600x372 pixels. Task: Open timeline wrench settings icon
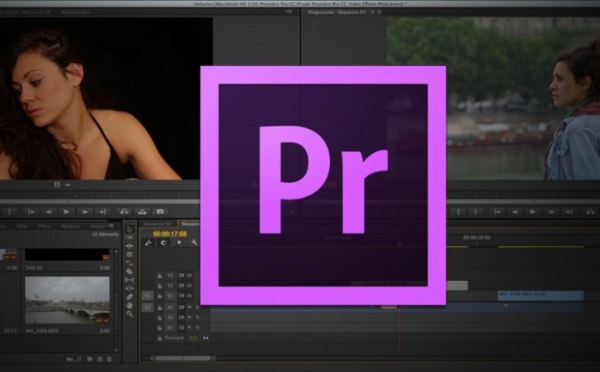click(x=194, y=242)
